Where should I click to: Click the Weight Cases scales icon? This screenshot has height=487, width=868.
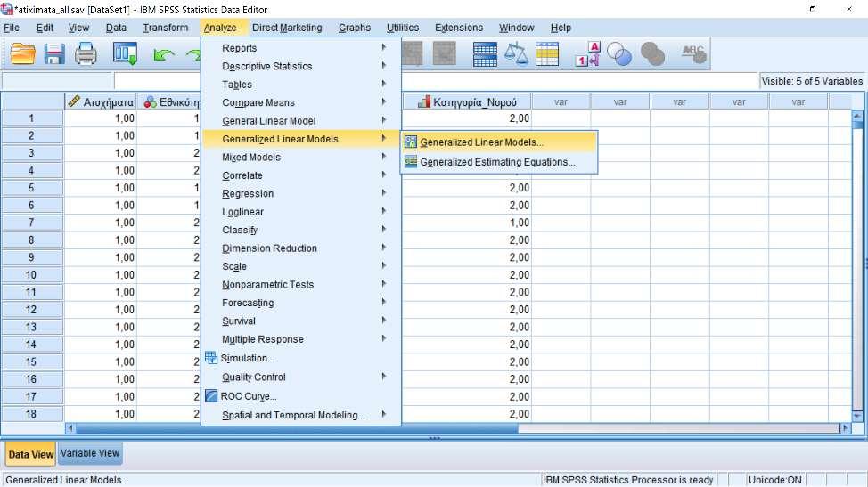click(516, 54)
